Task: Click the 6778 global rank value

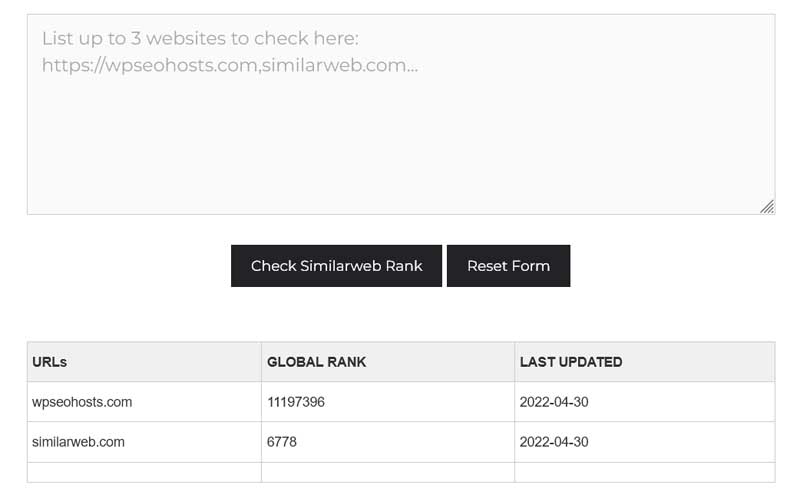Action: (x=282, y=442)
